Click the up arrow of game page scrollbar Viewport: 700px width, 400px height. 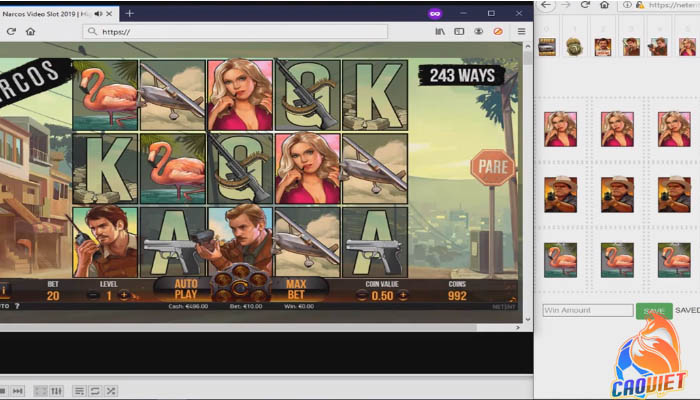click(528, 46)
